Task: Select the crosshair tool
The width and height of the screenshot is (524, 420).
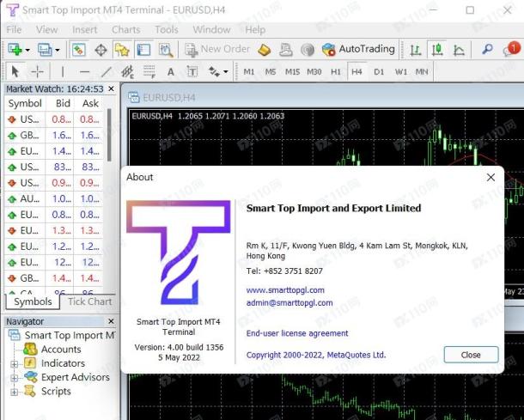Action: tap(37, 71)
